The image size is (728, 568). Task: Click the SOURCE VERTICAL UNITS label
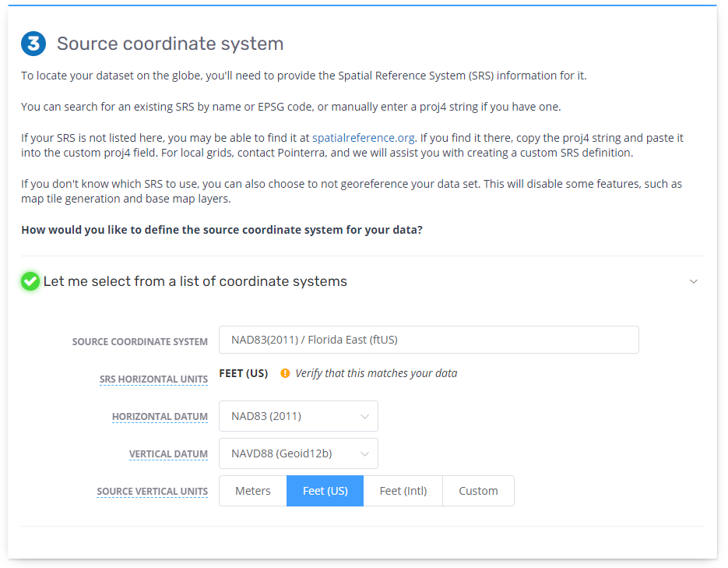(152, 492)
